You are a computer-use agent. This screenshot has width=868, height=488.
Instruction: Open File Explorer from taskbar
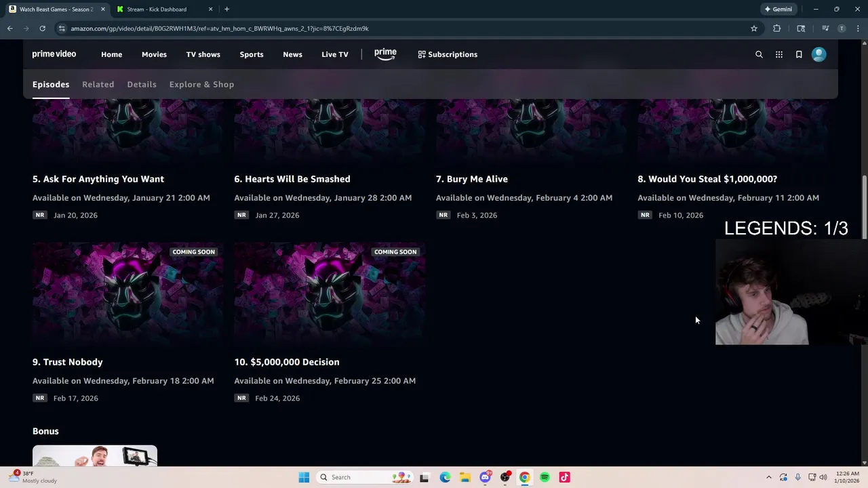465,477
